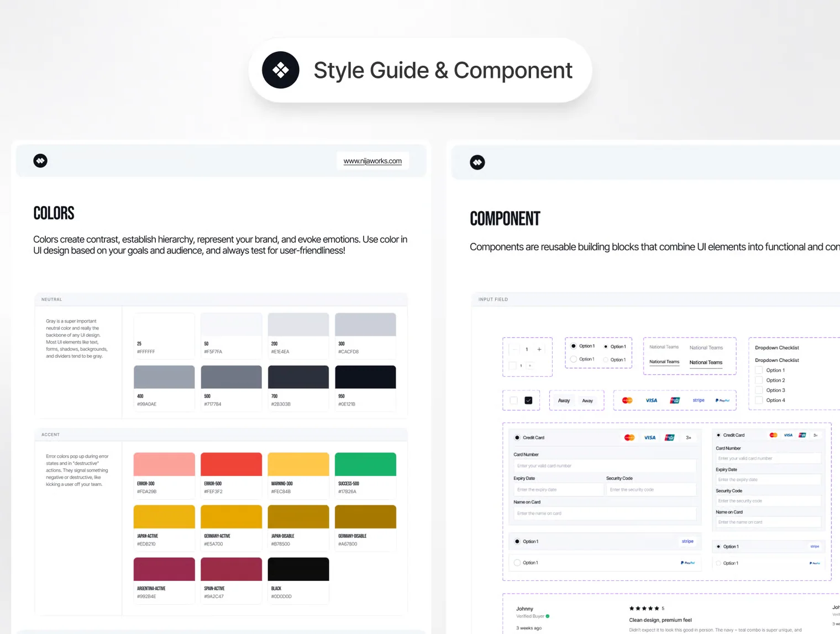
Task: Select the WARNING-300 yellow color swatch
Action: point(298,464)
